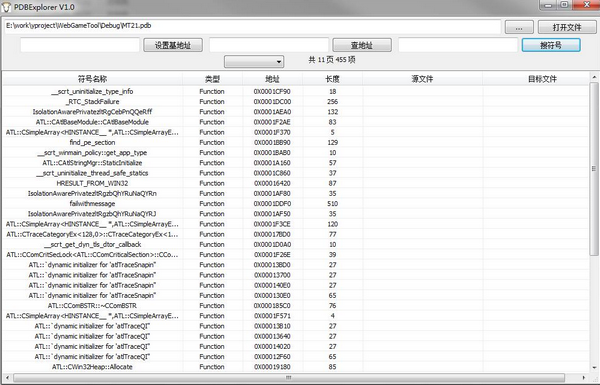Click the 源文件 column header
Image resolution: width=600 pixels, height=385 pixels.
(422, 79)
